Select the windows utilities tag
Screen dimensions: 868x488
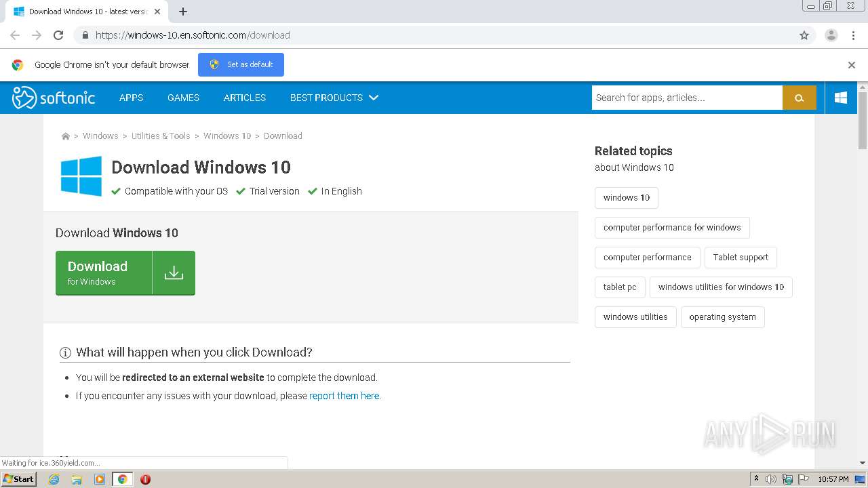(x=635, y=317)
